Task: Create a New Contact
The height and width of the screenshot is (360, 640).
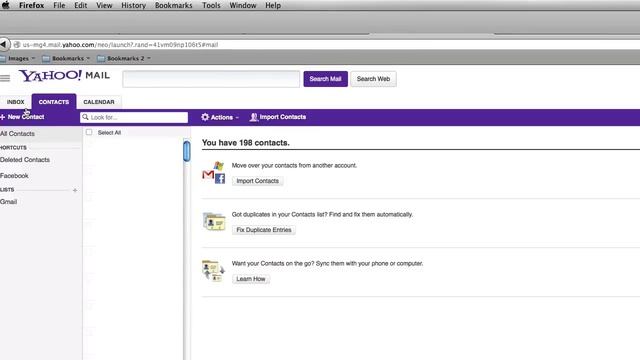Action: [x=22, y=117]
